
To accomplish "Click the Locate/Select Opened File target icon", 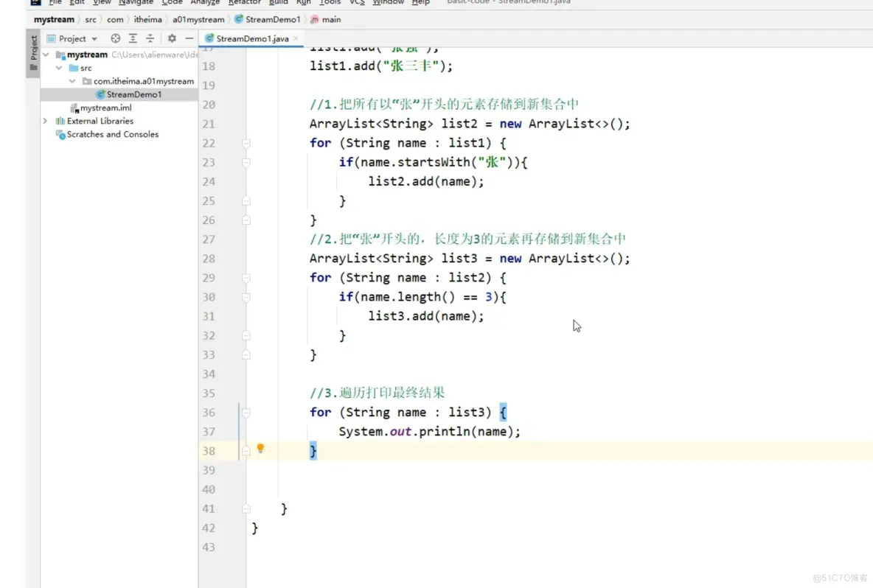I will tap(115, 38).
